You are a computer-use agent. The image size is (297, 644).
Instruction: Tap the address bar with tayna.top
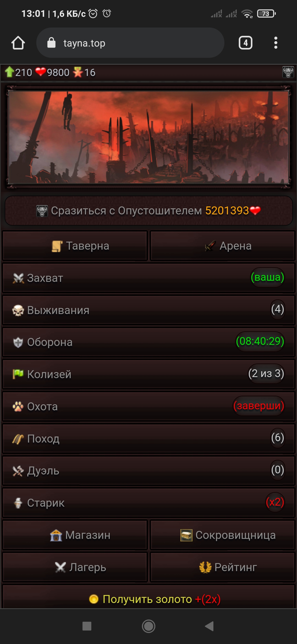[x=130, y=43]
